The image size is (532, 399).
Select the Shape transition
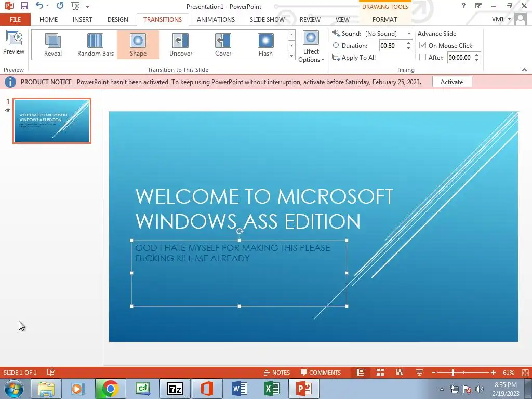point(138,45)
